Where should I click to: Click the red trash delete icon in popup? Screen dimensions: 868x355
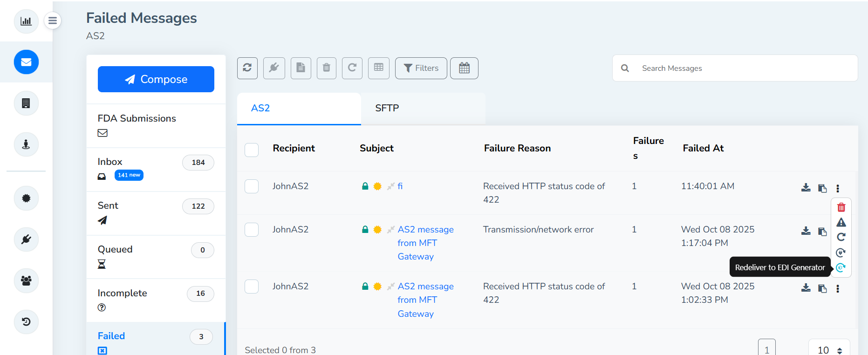click(x=841, y=207)
